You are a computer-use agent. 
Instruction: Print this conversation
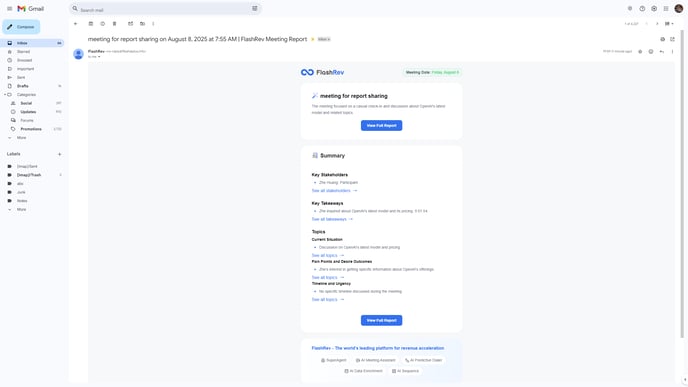pos(663,39)
